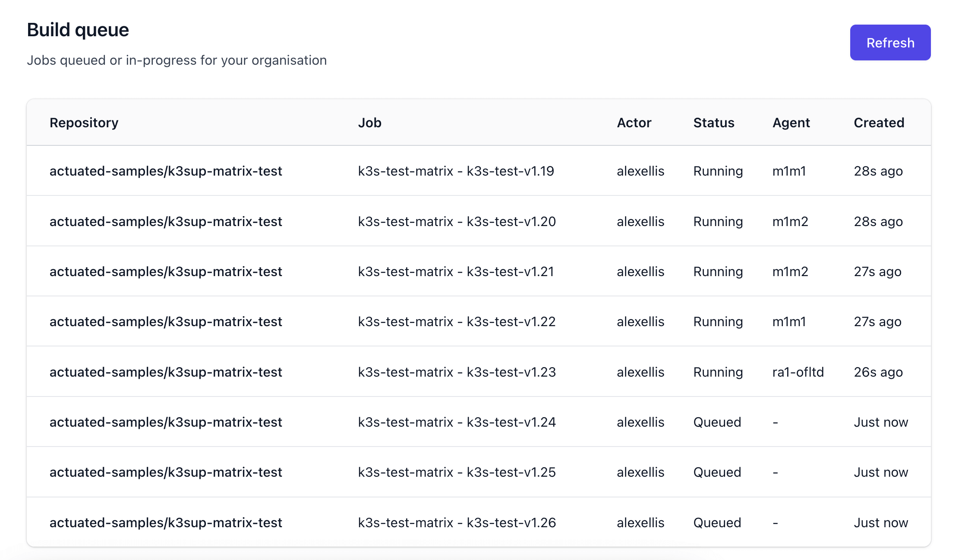Select repository filter dropdown
Screen dimensions: 965x560
[x=85, y=122]
